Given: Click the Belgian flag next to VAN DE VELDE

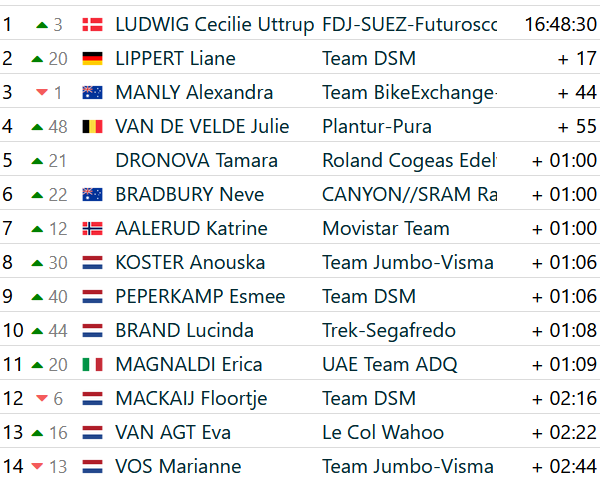Looking at the screenshot, I should [x=93, y=127].
